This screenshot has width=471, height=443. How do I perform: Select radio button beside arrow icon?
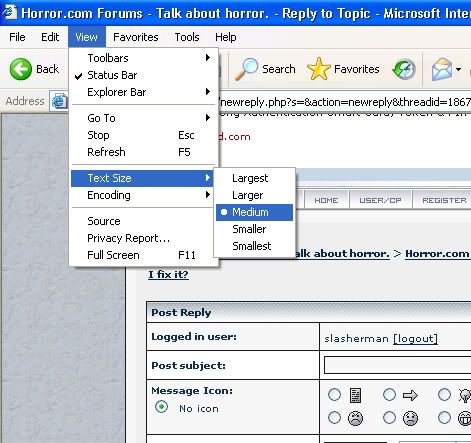tap(389, 395)
